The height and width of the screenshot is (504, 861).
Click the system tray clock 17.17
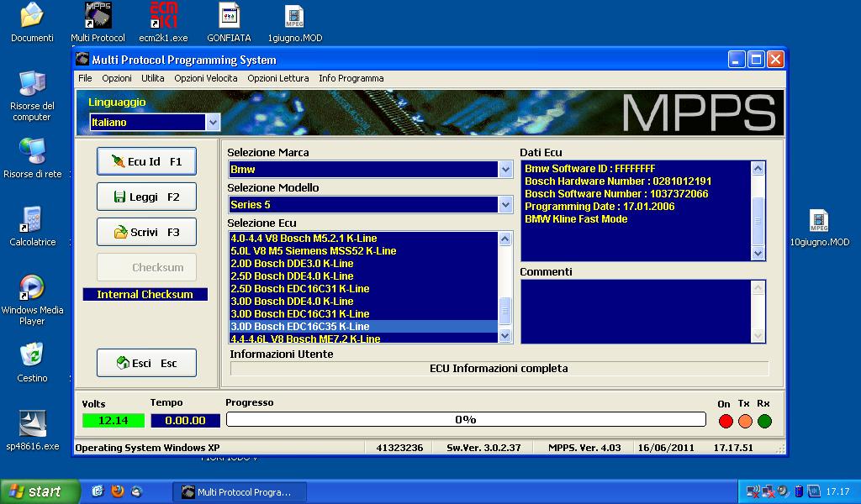[837, 491]
